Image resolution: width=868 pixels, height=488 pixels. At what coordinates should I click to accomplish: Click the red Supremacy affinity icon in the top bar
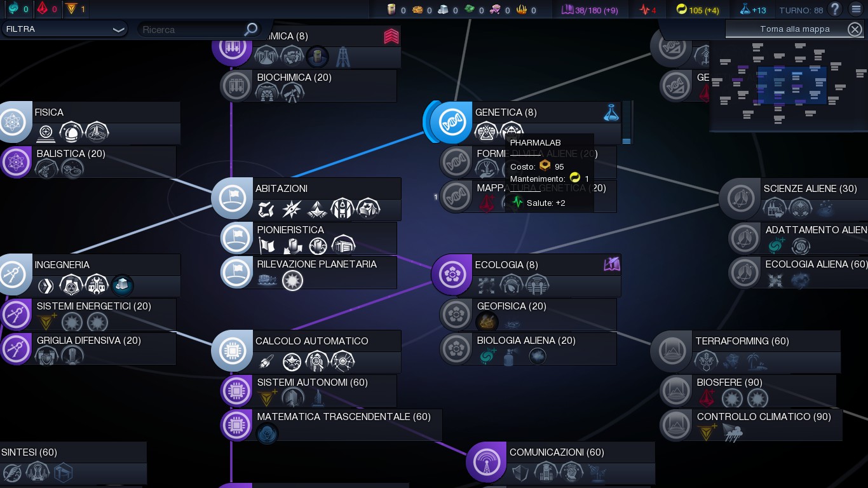(43, 9)
